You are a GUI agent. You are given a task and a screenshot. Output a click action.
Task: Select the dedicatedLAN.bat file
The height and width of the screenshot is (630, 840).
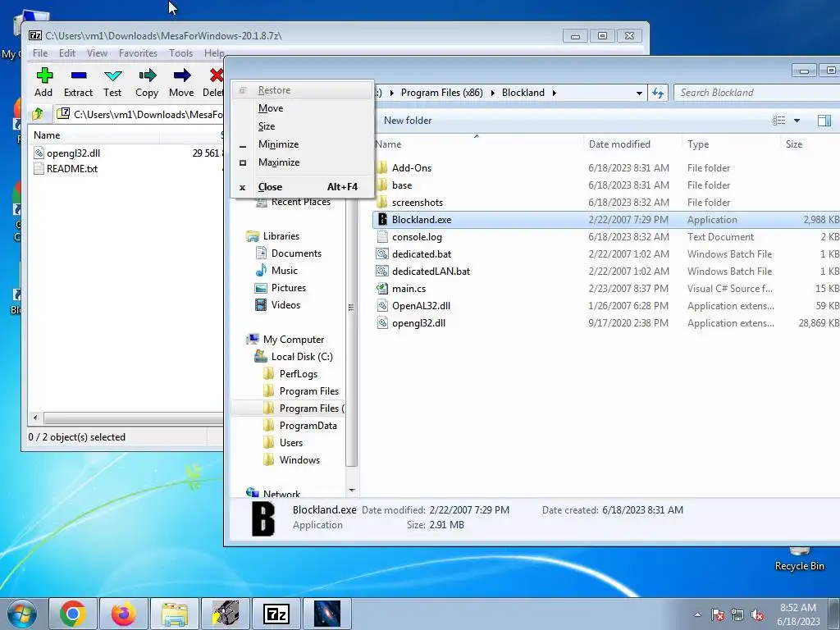[431, 271]
